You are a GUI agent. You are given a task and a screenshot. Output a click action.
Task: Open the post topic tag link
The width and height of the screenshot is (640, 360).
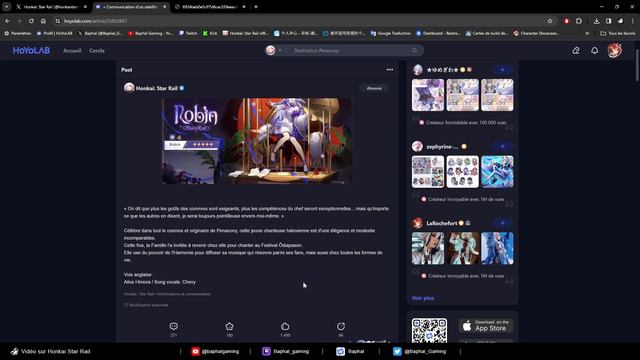click(167, 294)
